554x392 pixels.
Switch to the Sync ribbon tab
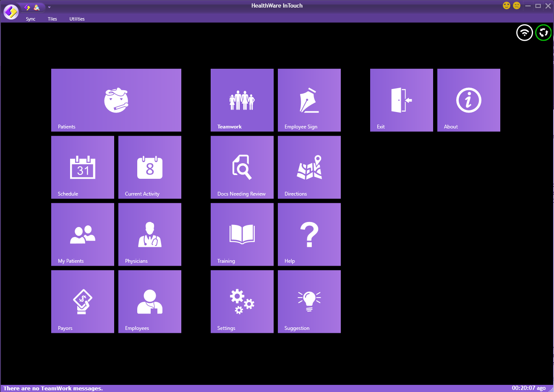tap(30, 19)
